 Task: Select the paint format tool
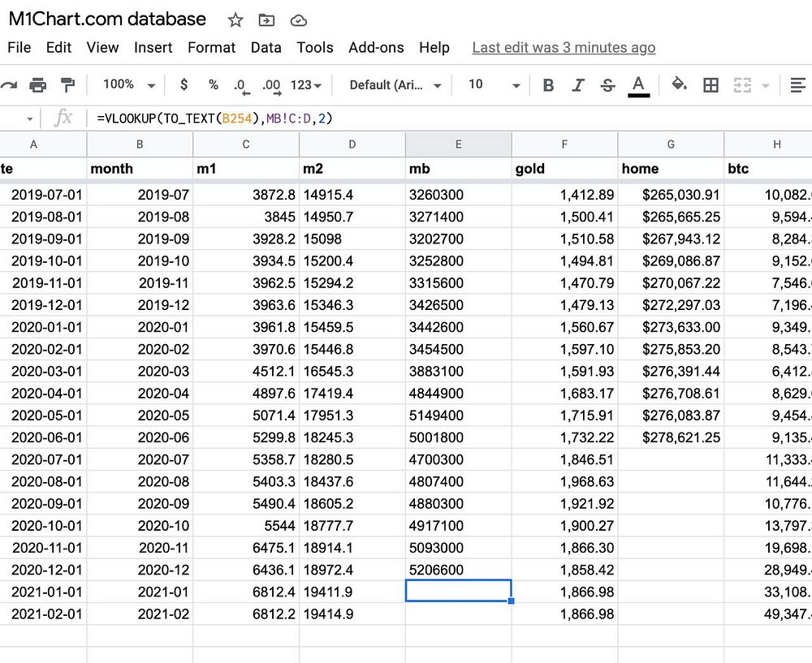click(68, 84)
